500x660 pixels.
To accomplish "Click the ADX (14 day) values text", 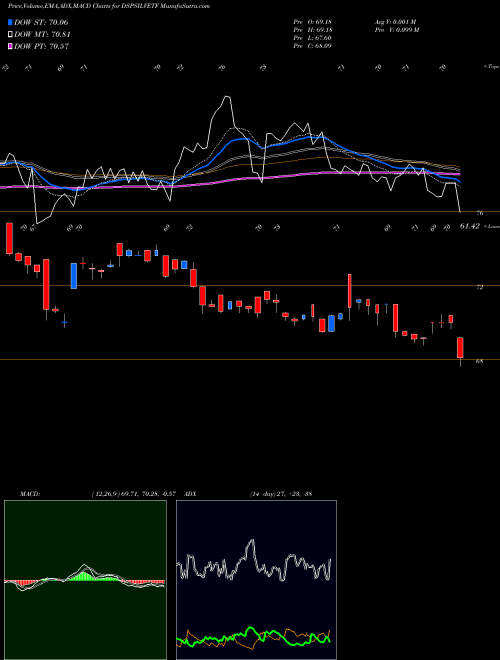I will (280, 494).
